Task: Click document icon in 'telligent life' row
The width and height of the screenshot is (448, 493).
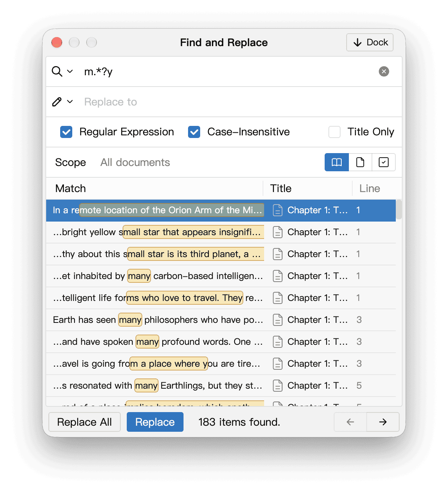Action: (x=278, y=298)
